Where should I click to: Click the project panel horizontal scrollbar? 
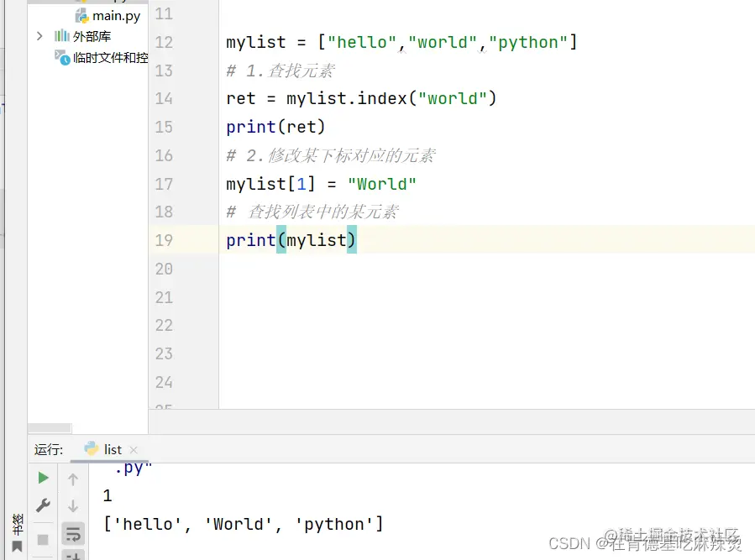pos(50,428)
